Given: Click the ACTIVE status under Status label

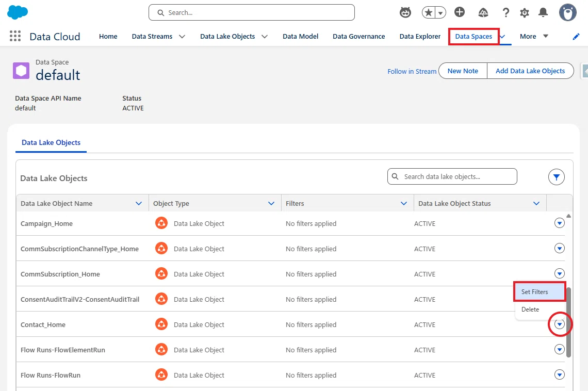Looking at the screenshot, I should click(x=133, y=108).
